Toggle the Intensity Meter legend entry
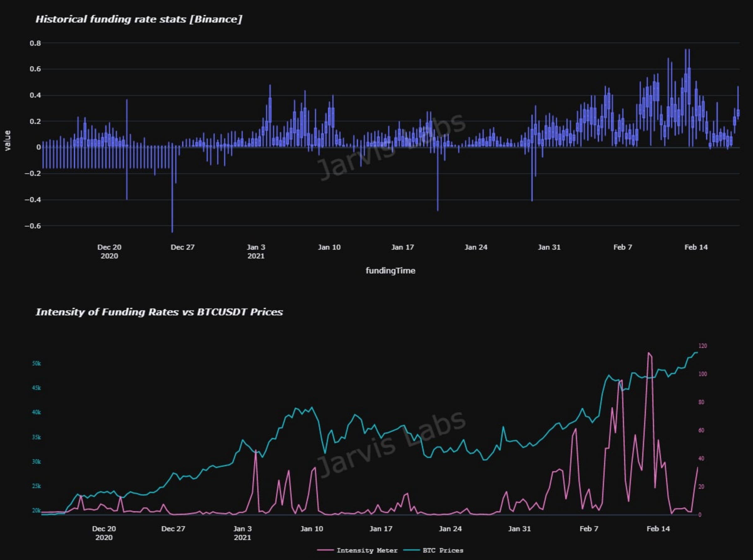The image size is (753, 560). pyautogui.click(x=366, y=550)
